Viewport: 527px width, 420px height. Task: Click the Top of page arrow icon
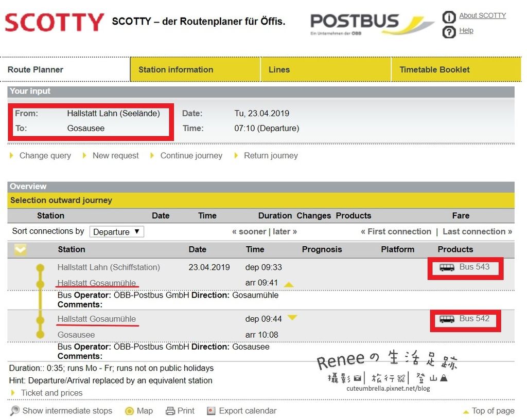pyautogui.click(x=466, y=412)
